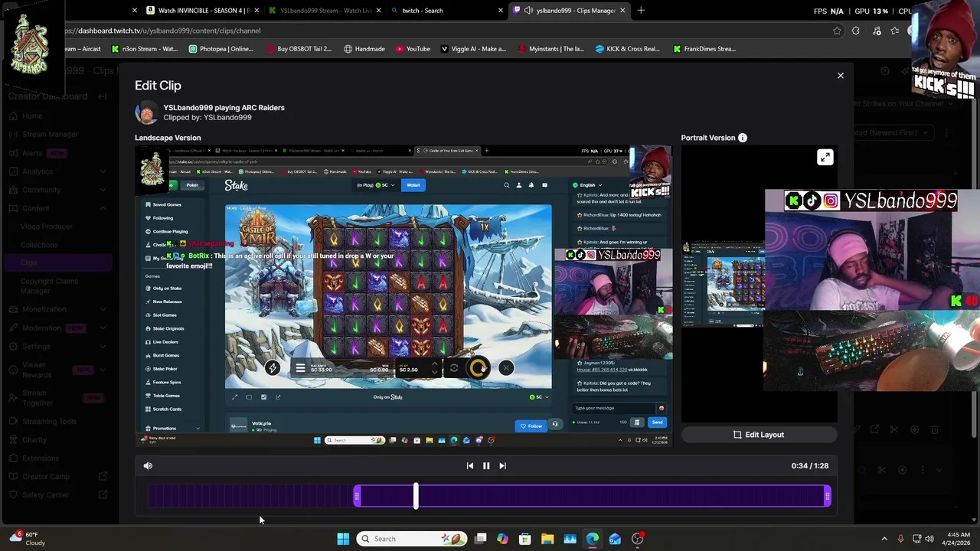Open OBS taskbar icon with red badge
This screenshot has width=980, height=551.
click(x=638, y=539)
